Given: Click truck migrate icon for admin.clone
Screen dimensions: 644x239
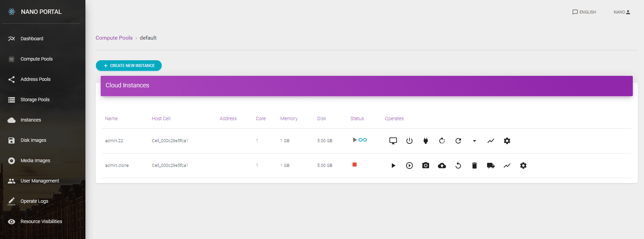Looking at the screenshot, I should tap(490, 166).
